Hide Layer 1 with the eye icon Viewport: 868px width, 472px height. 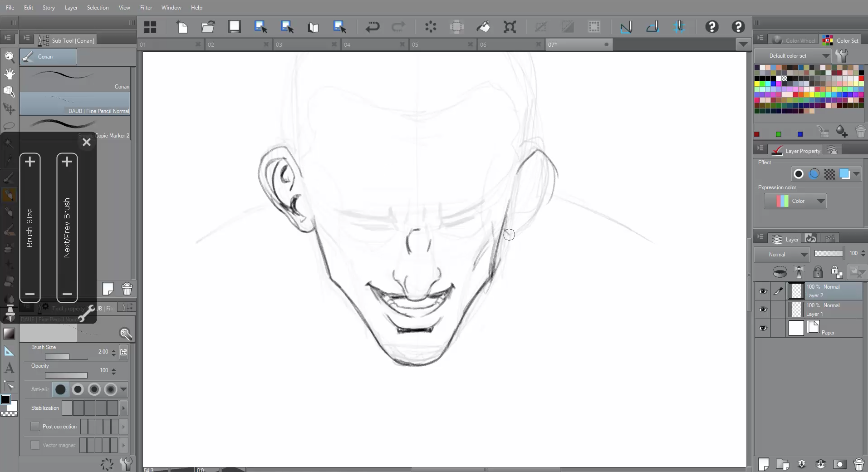[x=763, y=310]
